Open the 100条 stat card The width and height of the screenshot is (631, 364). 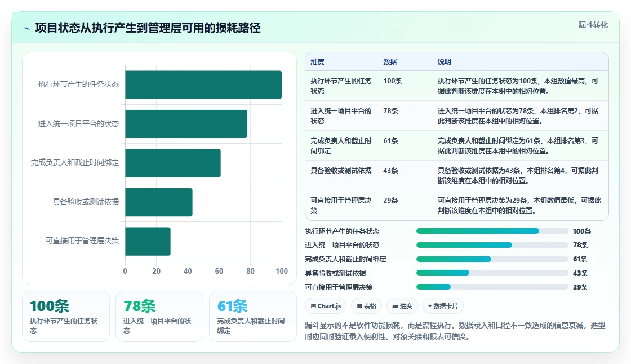coord(66,317)
